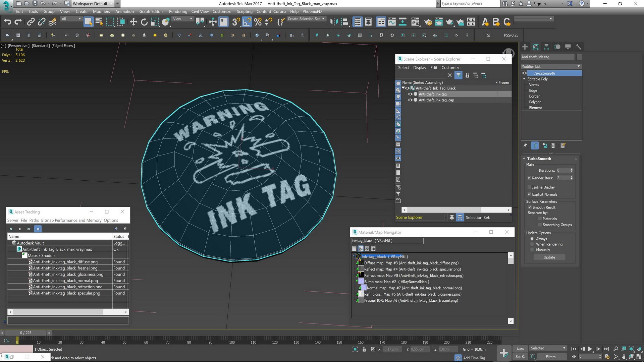Click the time slider showing 0 / 225
Screen dimensions: 644x362
pyautogui.click(x=26, y=333)
